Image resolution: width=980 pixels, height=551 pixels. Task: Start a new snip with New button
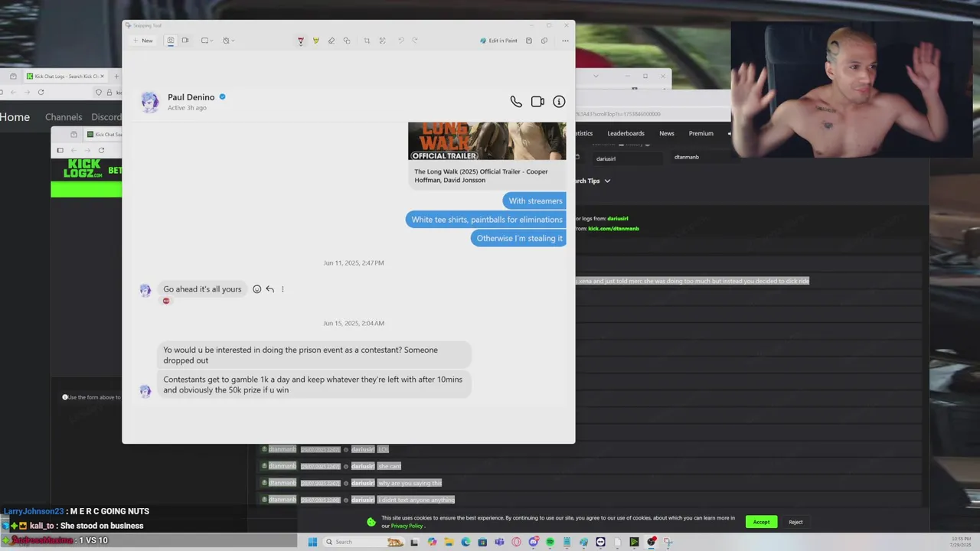142,41
